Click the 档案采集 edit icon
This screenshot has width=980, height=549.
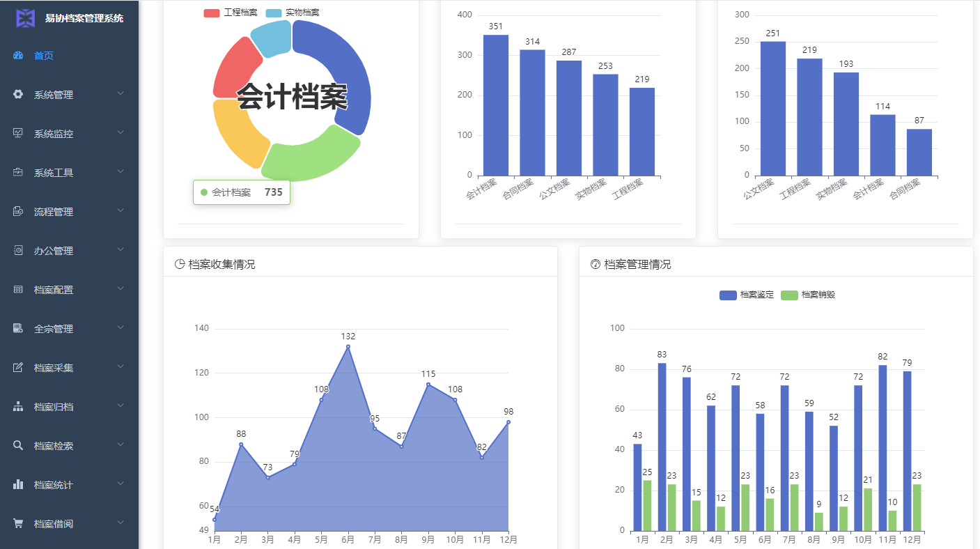tap(18, 368)
